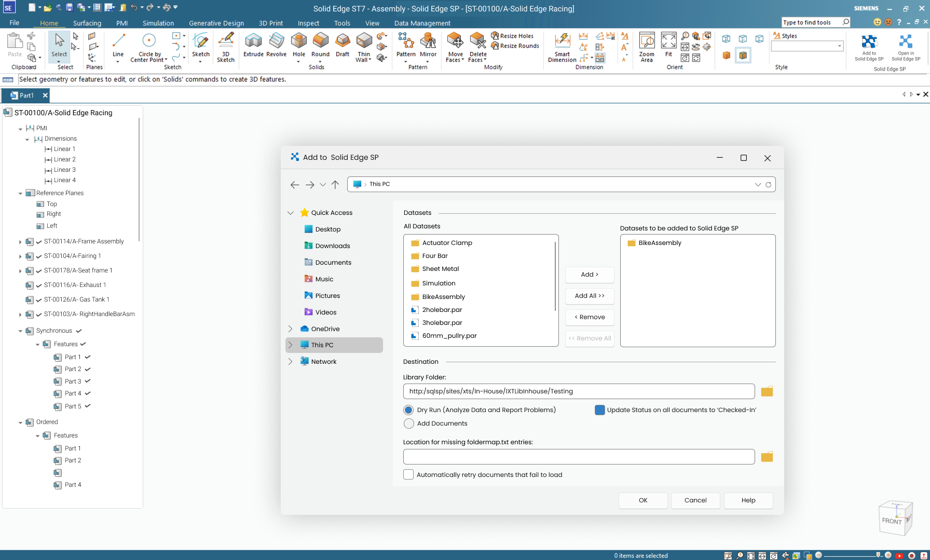
Task: Click the Resize Holes command
Action: coord(512,36)
